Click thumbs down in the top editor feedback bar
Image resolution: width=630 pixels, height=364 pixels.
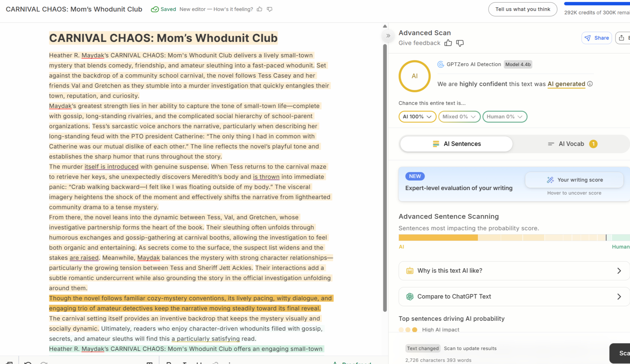269,9
